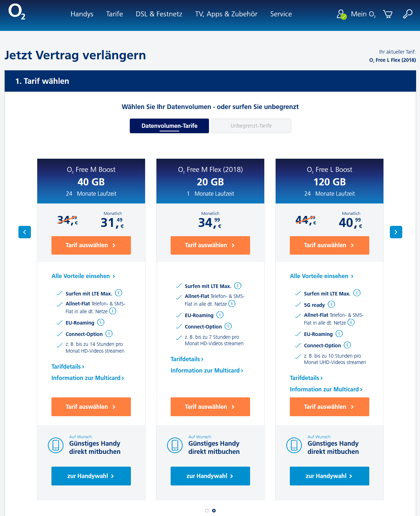Click the 1. Tarif wählen section header
Screen dimensions: 420x516
210,81
